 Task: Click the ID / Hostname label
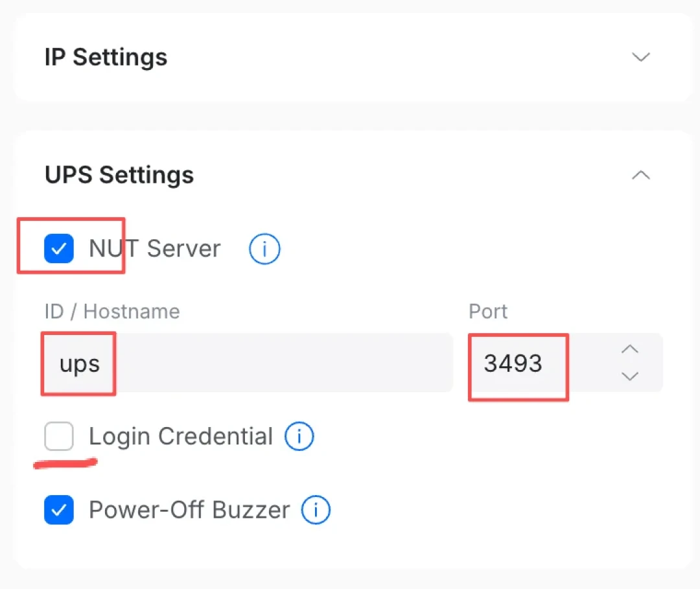[x=112, y=312]
